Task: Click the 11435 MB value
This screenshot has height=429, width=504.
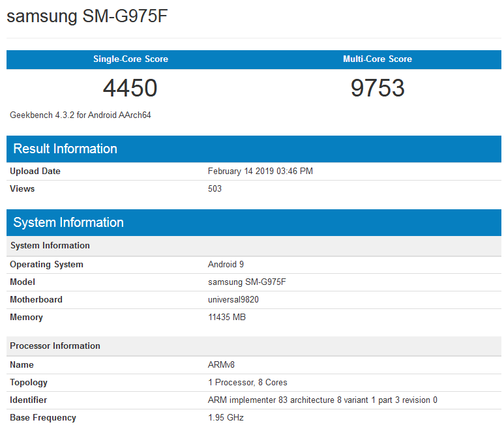Action: pyautogui.click(x=227, y=317)
